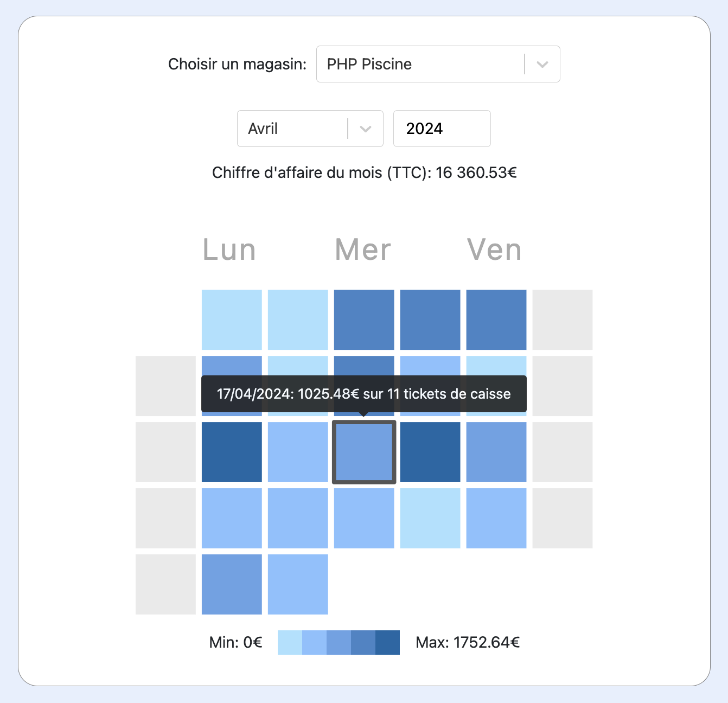Select the Wednesday 3 April day cell
728x703 pixels.
[364, 319]
